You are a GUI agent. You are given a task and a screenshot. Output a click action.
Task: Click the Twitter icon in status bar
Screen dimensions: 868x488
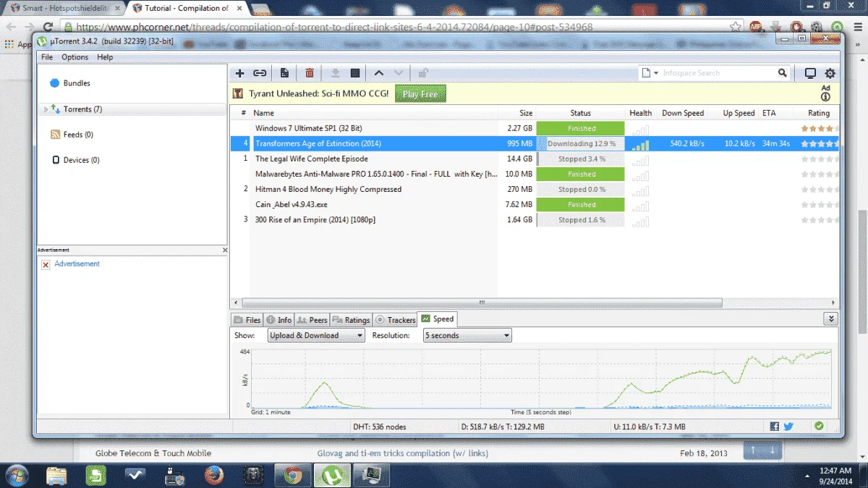point(788,426)
